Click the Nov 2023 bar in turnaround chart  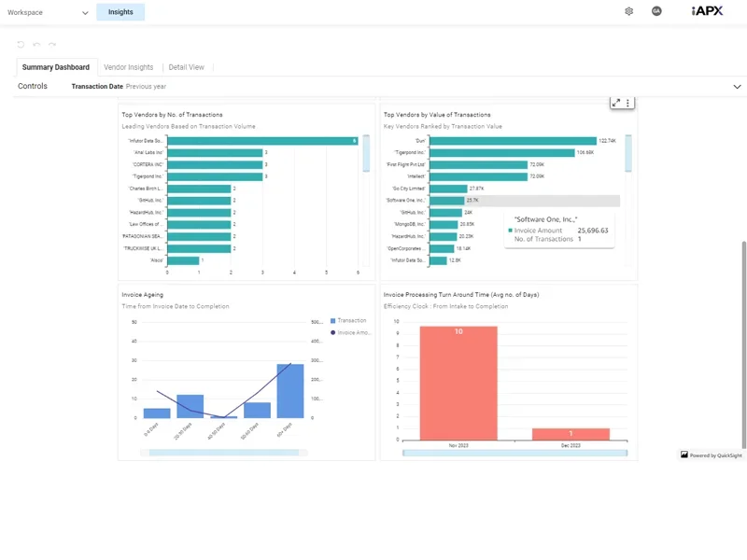(458, 383)
